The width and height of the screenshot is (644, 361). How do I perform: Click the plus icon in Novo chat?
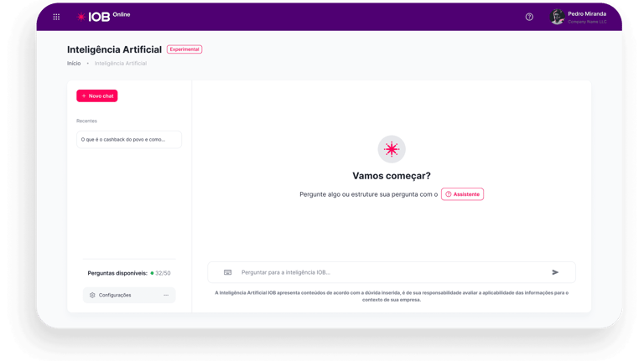pos(84,96)
